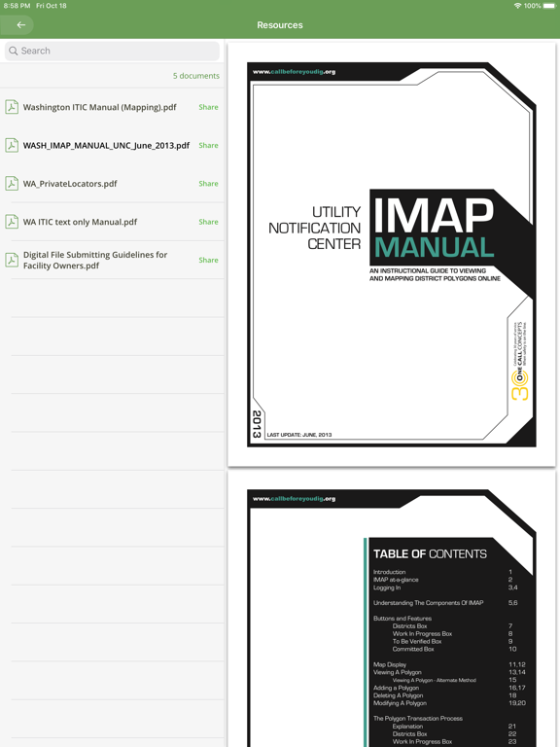Click 'Logging In' contents entry
This screenshot has height=747, width=560.
387,587
